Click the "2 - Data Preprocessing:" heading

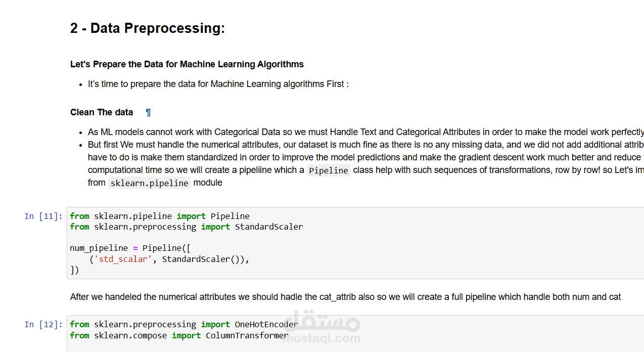click(148, 28)
